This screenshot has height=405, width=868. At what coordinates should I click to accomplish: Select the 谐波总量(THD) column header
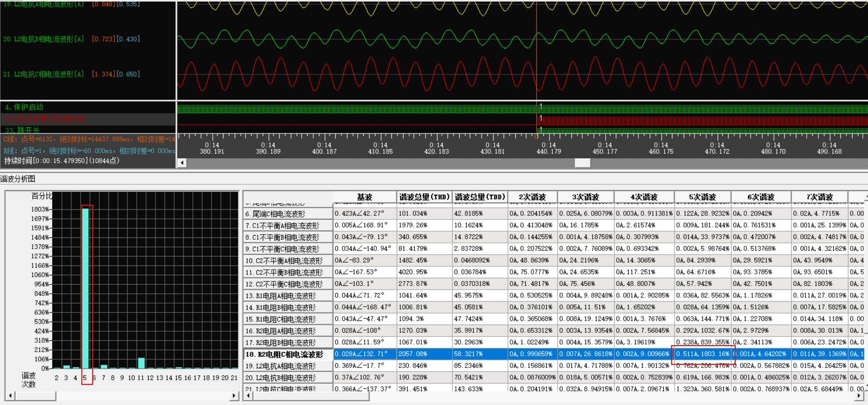pos(424,197)
